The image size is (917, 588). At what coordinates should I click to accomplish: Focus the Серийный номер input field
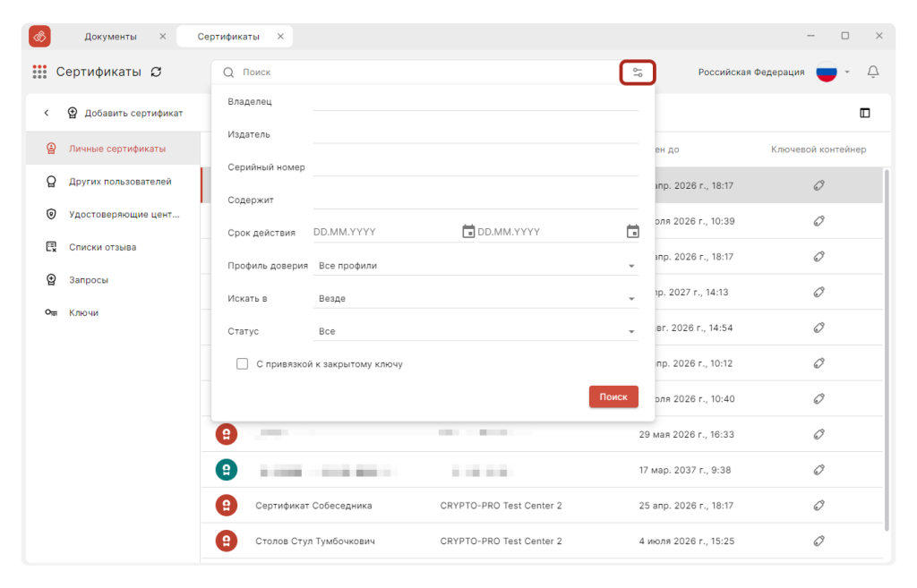coord(476,166)
